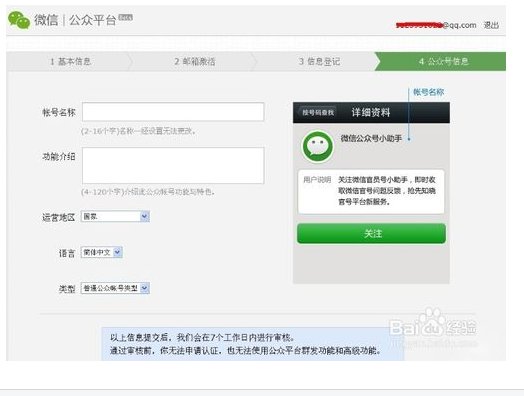
Task: Focus the 帐号名称 input field
Action: coord(173,112)
